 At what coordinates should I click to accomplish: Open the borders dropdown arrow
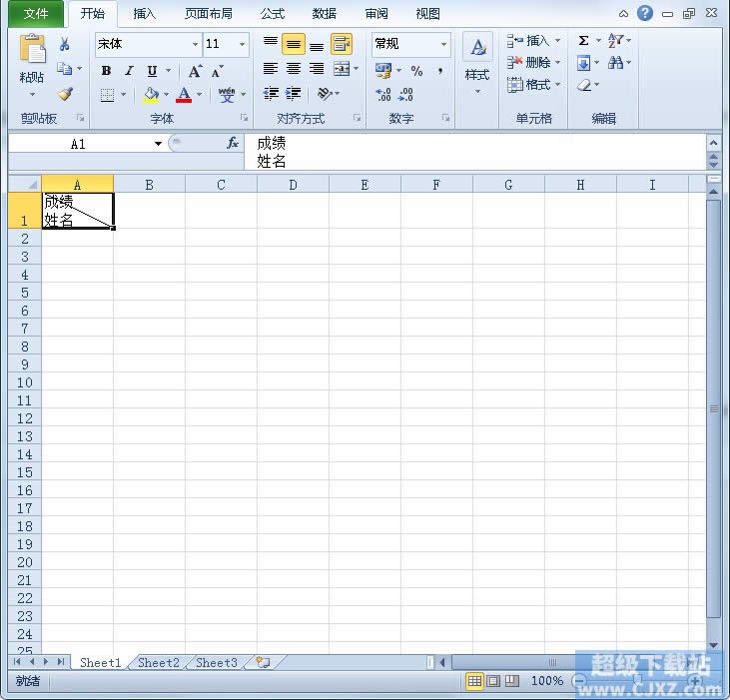(124, 95)
